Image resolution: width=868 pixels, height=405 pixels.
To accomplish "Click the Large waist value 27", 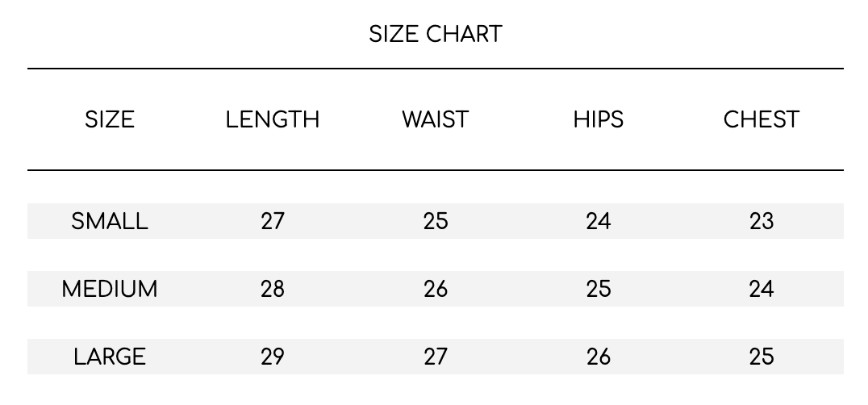I will (435, 357).
